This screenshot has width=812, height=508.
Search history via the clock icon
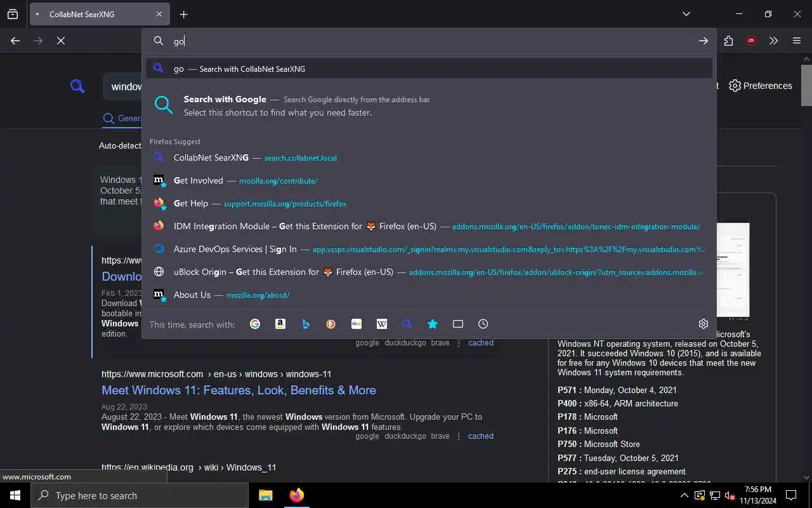click(483, 324)
